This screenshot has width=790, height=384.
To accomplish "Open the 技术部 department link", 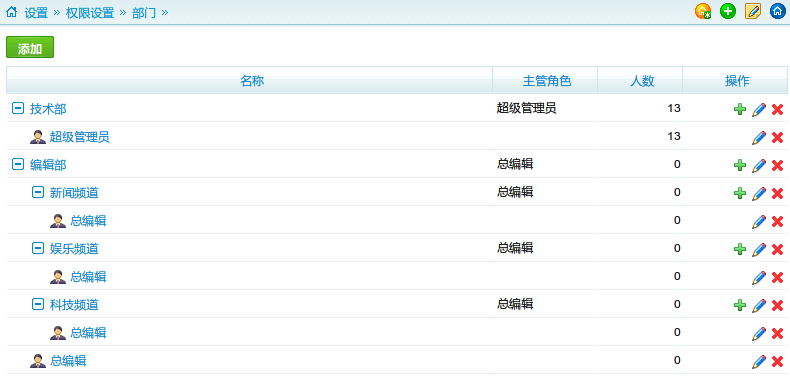I will [x=48, y=108].
